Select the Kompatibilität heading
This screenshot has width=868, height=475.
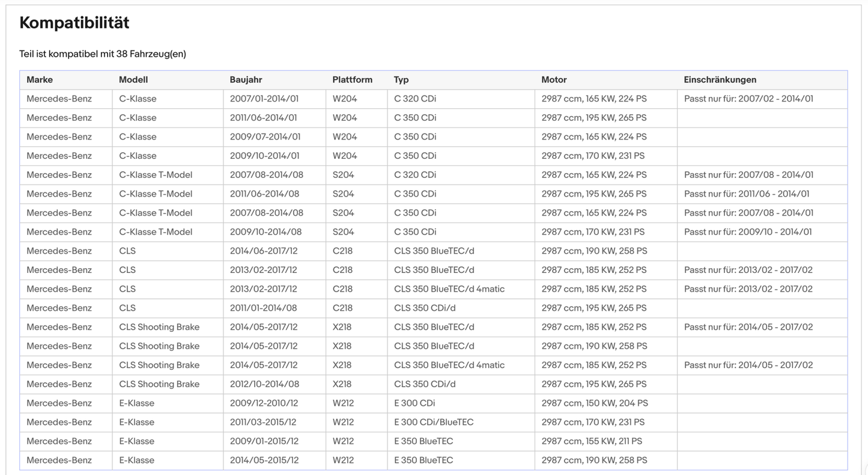(x=74, y=23)
